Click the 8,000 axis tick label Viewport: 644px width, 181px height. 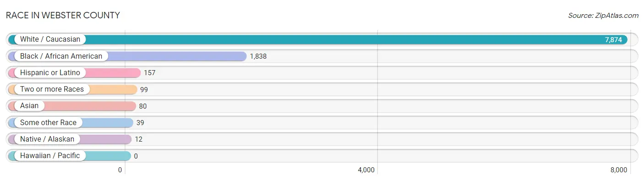[619, 170]
